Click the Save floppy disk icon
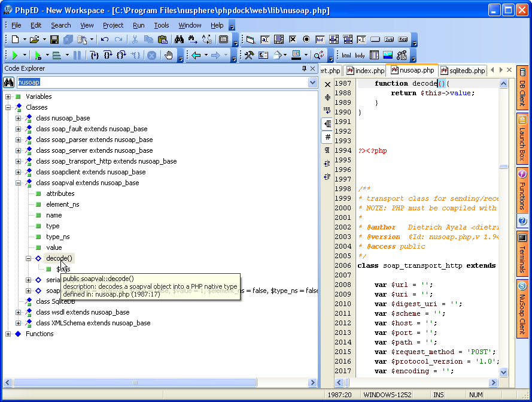Screen dimensions: 532x402 [x=54, y=40]
